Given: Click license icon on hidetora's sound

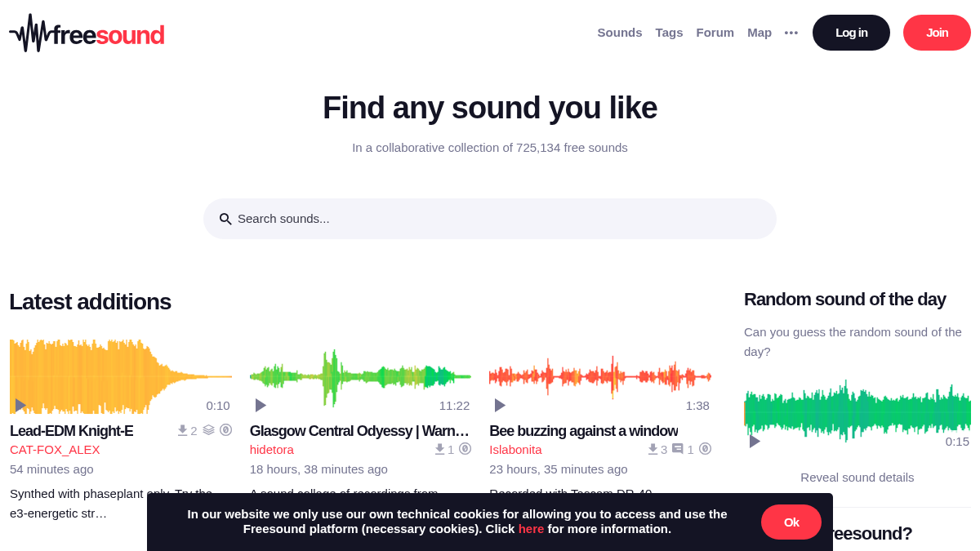Looking at the screenshot, I should click(465, 449).
